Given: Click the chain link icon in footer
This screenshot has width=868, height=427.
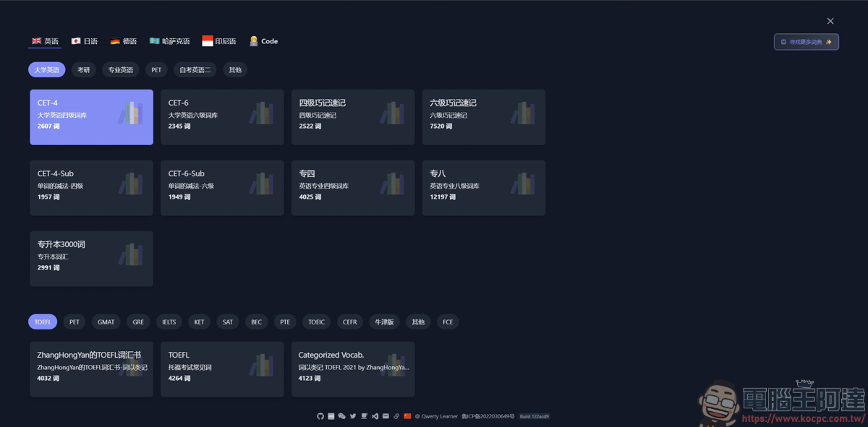Looking at the screenshot, I should pos(396,416).
